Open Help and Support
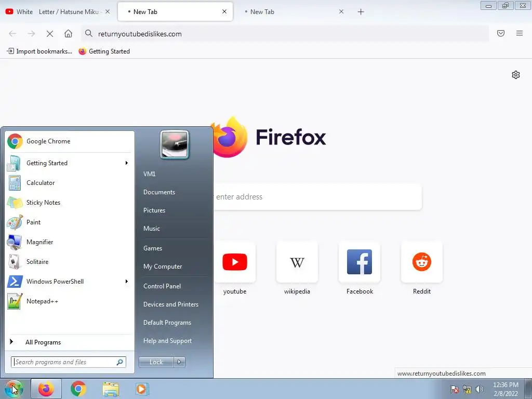Screen dimensions: 532x399 point(167,341)
